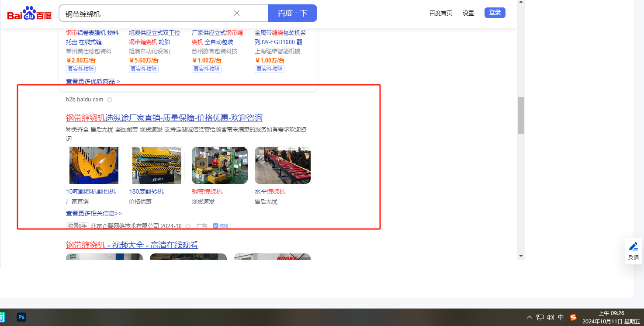644x326 pixels.
Task: Open the 反馈 feedback pencil icon
Action: pyautogui.click(x=634, y=246)
